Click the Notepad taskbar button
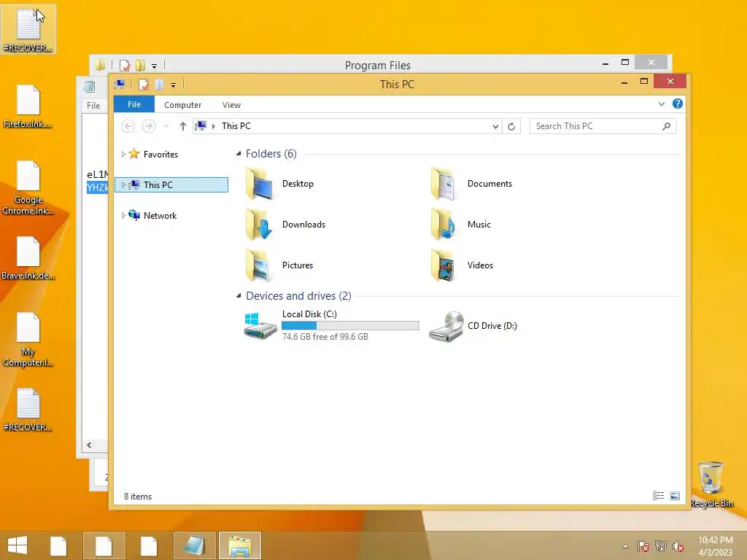The width and height of the screenshot is (747, 560). click(x=195, y=545)
